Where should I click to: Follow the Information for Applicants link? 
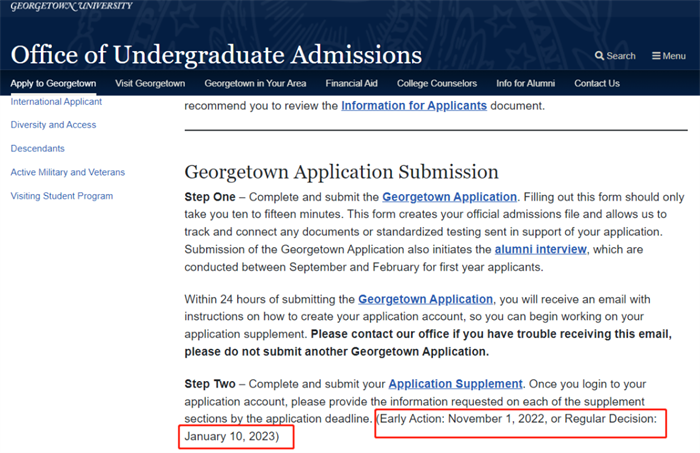[414, 106]
